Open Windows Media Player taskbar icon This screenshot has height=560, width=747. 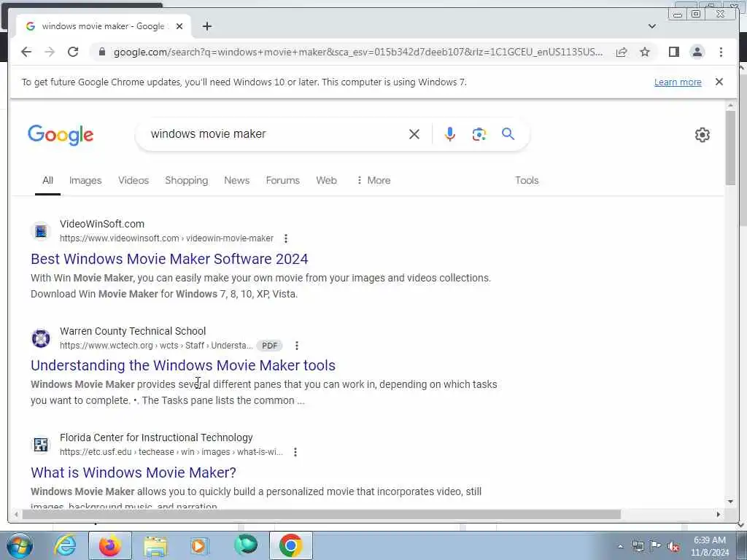click(x=200, y=545)
